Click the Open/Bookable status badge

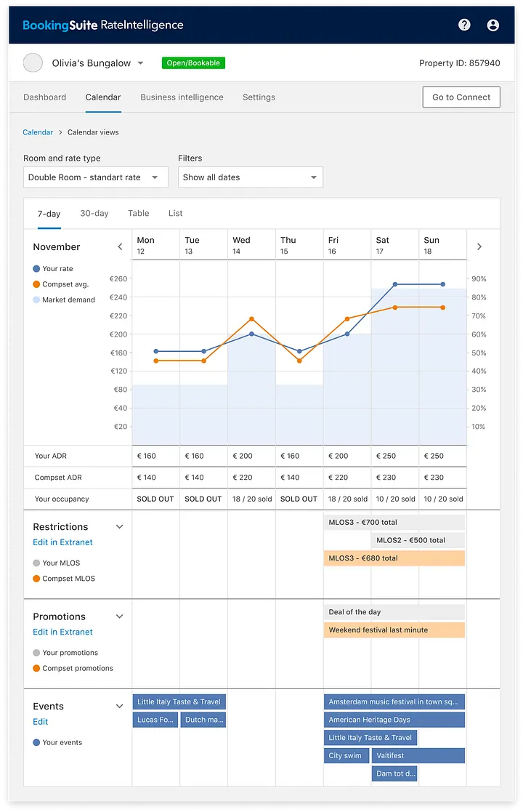(x=193, y=63)
